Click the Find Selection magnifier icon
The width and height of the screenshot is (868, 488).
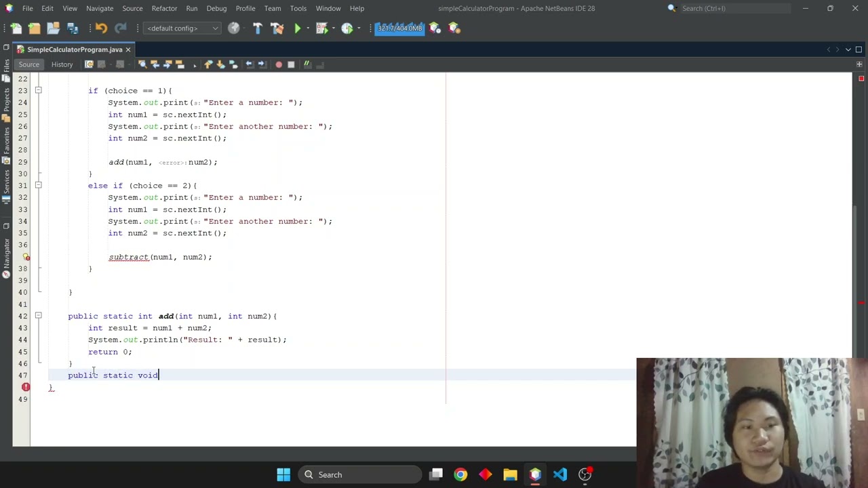(x=142, y=64)
